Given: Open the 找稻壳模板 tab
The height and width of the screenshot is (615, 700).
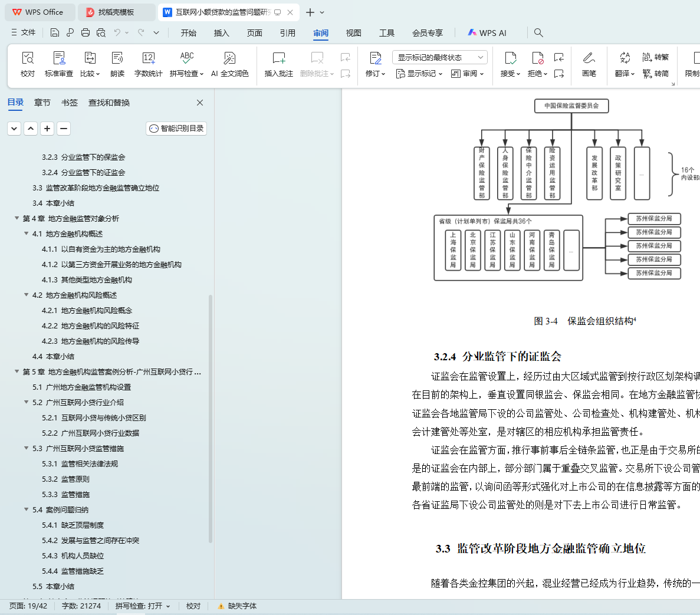Looking at the screenshot, I should 116,12.
